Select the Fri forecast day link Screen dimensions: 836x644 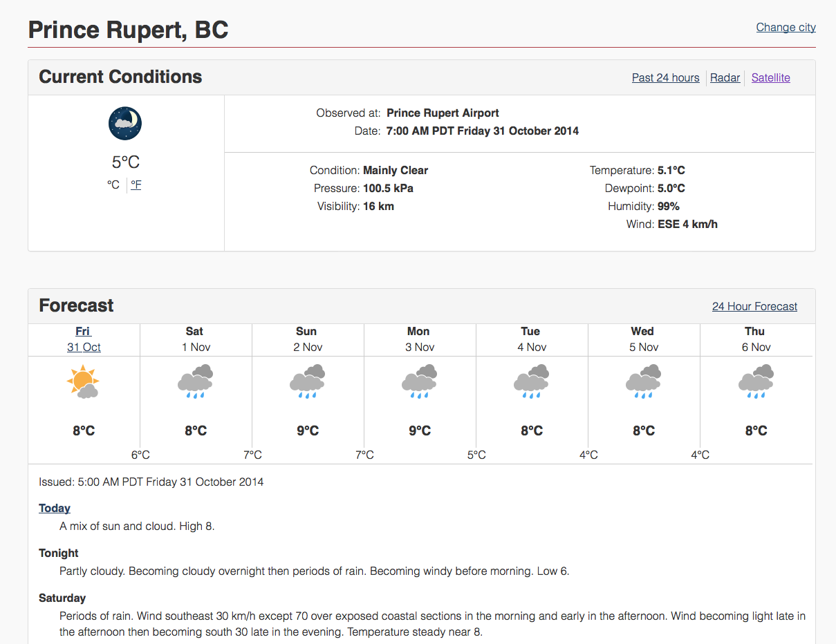[x=83, y=331]
